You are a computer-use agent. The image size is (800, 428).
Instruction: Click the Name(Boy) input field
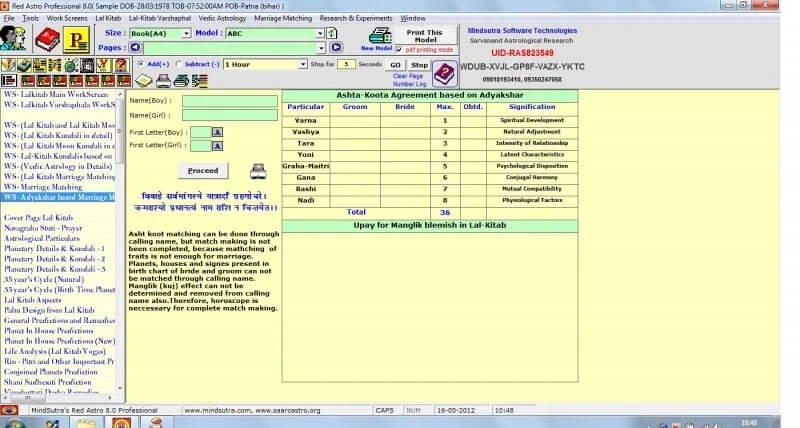pyautogui.click(x=229, y=101)
